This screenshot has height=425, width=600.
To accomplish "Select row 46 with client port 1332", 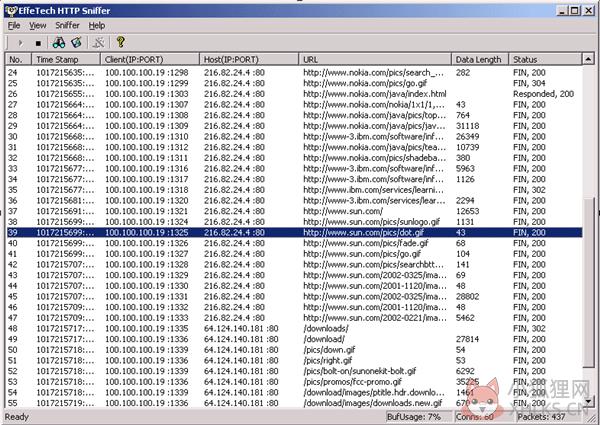I will [295, 308].
